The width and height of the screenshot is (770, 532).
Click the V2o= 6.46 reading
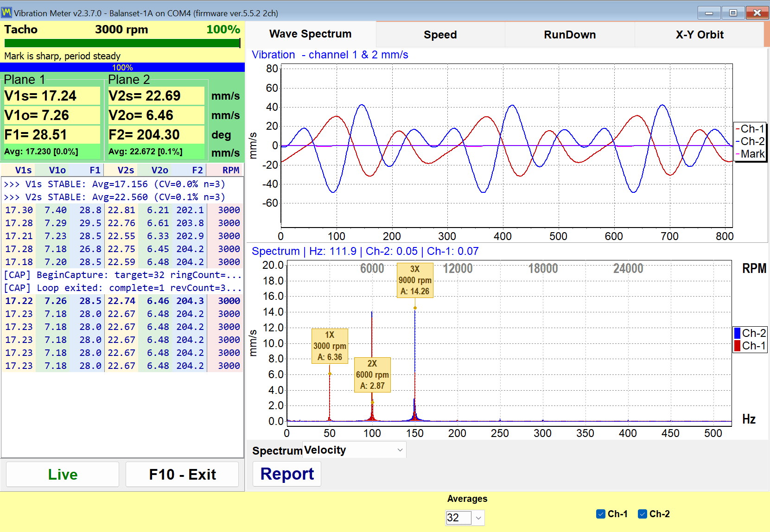[156, 115]
